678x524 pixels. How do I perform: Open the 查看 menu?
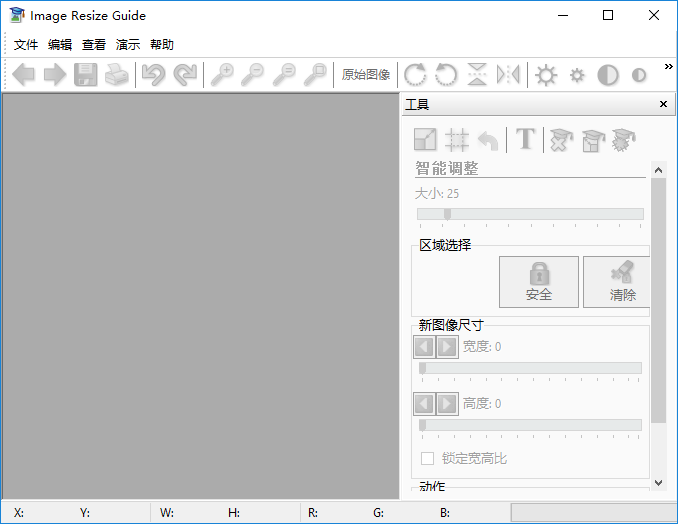[x=94, y=45]
